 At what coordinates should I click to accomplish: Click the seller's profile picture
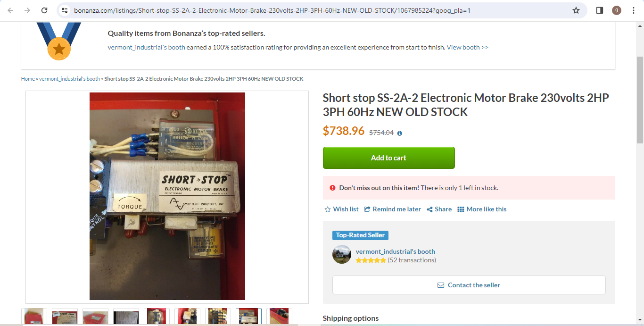342,254
